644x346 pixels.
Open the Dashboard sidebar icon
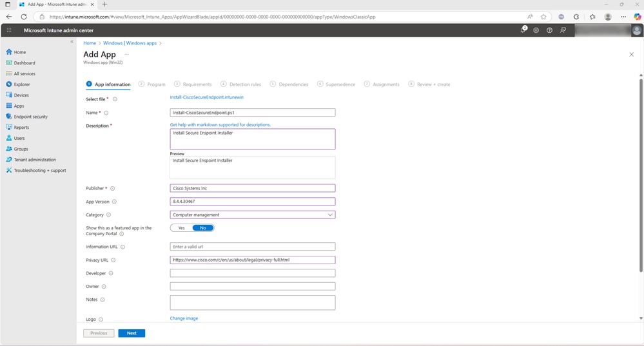pos(8,62)
